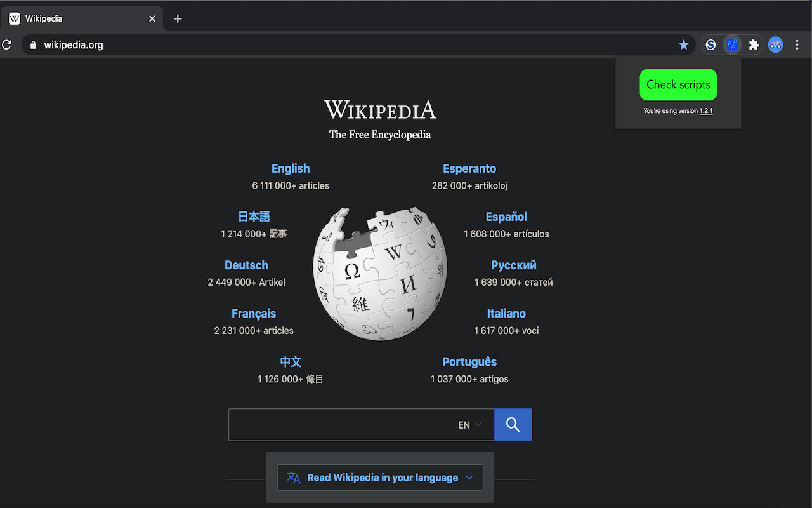Reload the page
Image resolution: width=812 pixels, height=508 pixels.
tap(7, 44)
